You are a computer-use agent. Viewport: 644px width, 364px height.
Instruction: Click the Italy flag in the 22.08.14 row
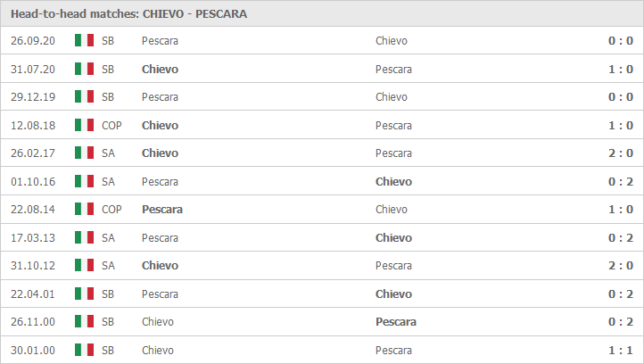(x=84, y=209)
